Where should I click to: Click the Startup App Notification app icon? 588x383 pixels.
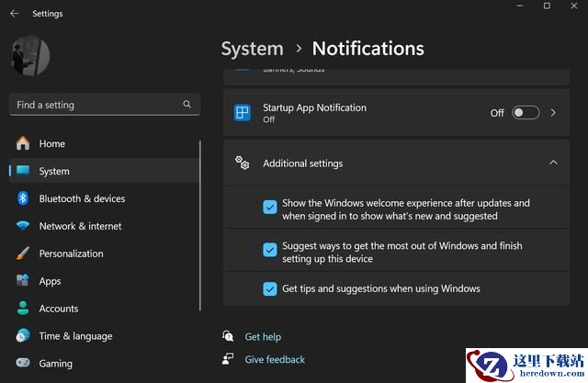point(243,112)
